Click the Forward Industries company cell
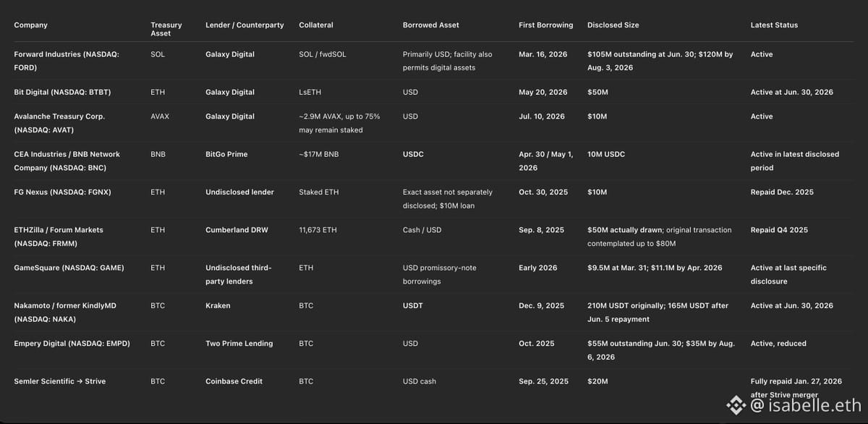 tap(67, 61)
